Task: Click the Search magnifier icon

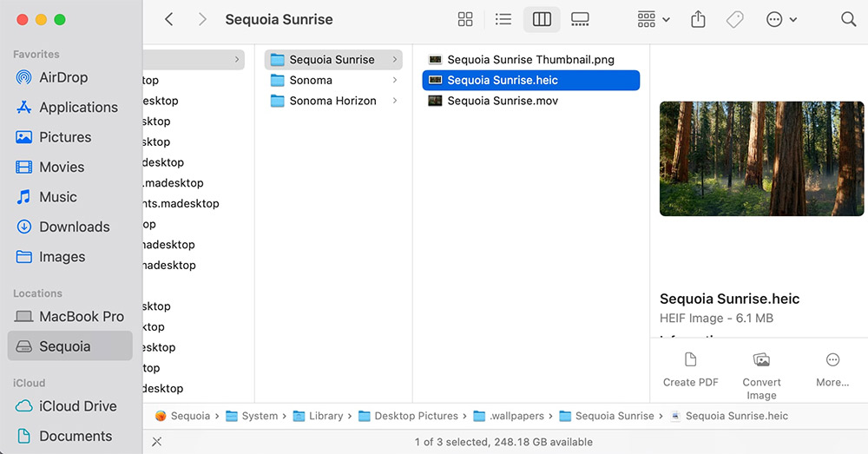Action: (x=848, y=19)
